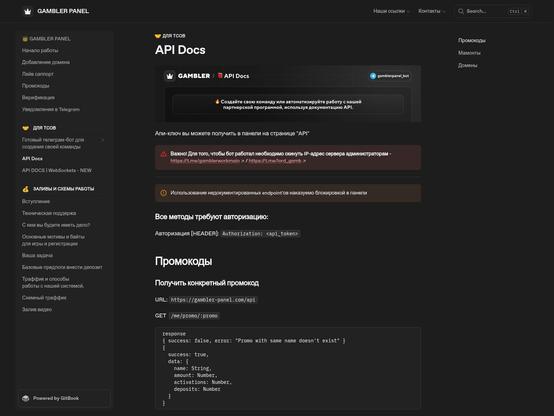Click the crown logo in the header
The height and width of the screenshot is (416, 554).
(28, 11)
